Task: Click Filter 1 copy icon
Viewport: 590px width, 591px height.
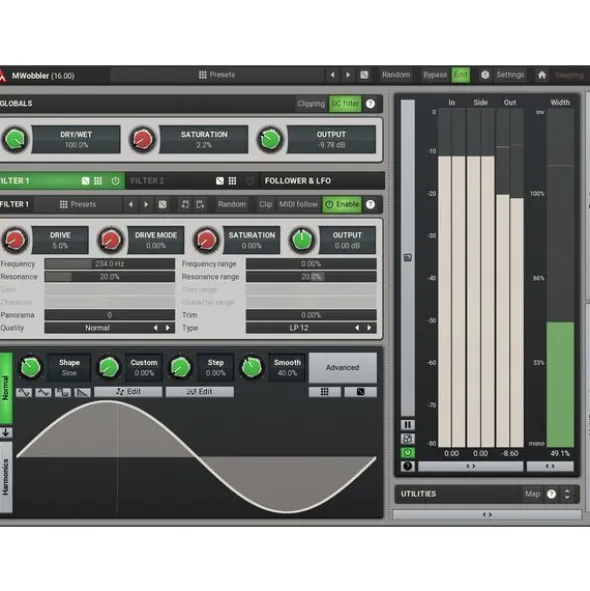Action: click(185, 204)
